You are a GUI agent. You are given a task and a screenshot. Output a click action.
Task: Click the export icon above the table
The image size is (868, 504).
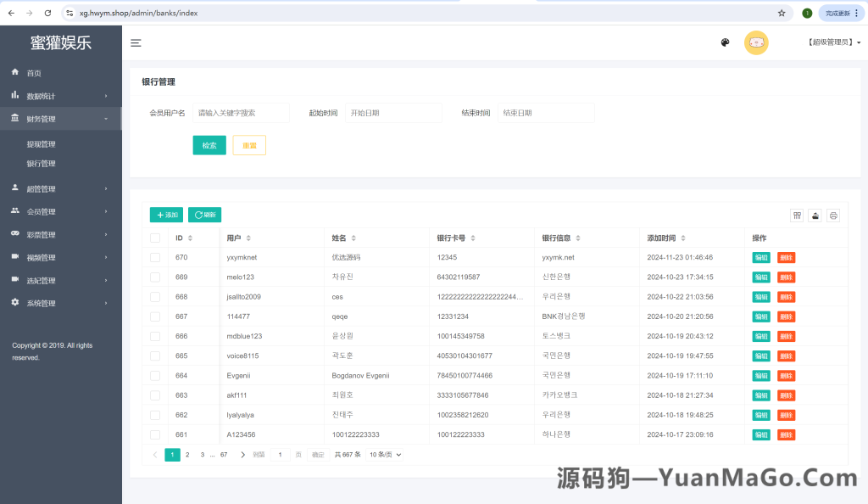point(815,216)
